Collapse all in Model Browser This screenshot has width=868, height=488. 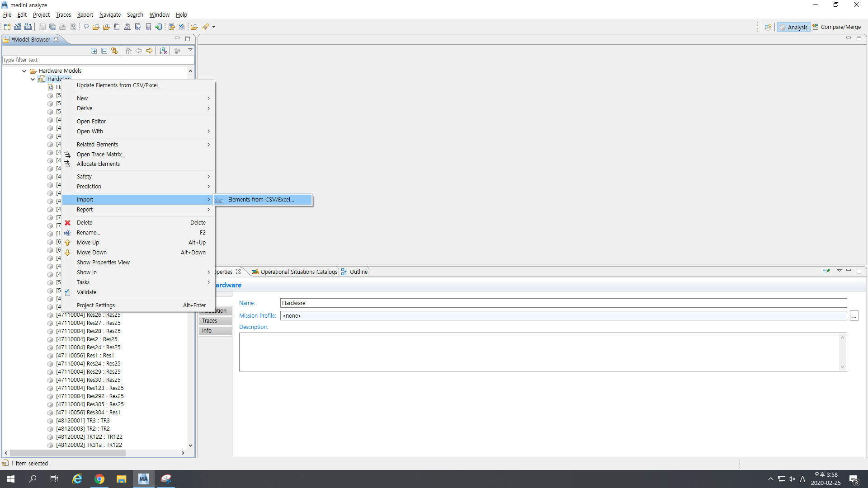click(104, 51)
